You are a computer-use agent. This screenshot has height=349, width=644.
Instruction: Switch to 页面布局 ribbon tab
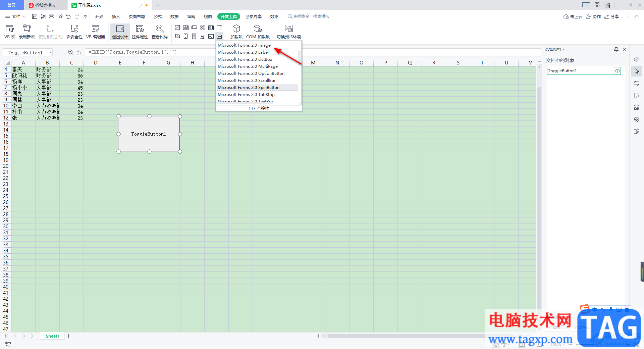point(137,16)
